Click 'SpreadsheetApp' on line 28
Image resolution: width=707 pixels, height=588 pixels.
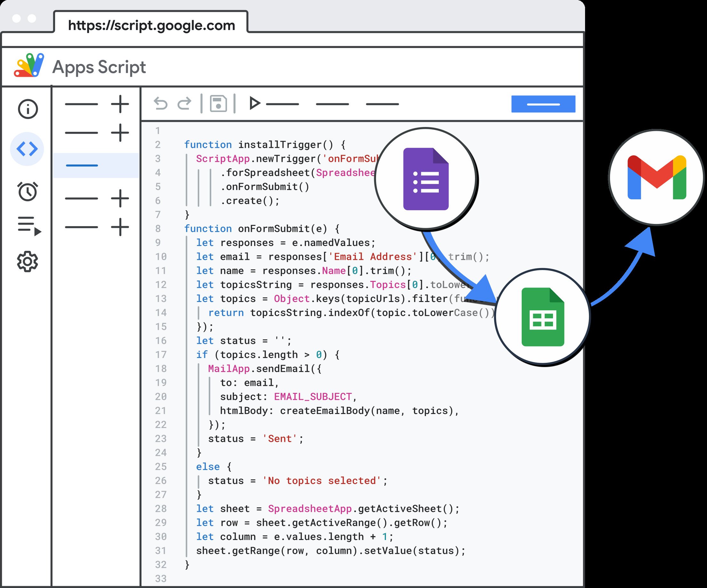[310, 509]
